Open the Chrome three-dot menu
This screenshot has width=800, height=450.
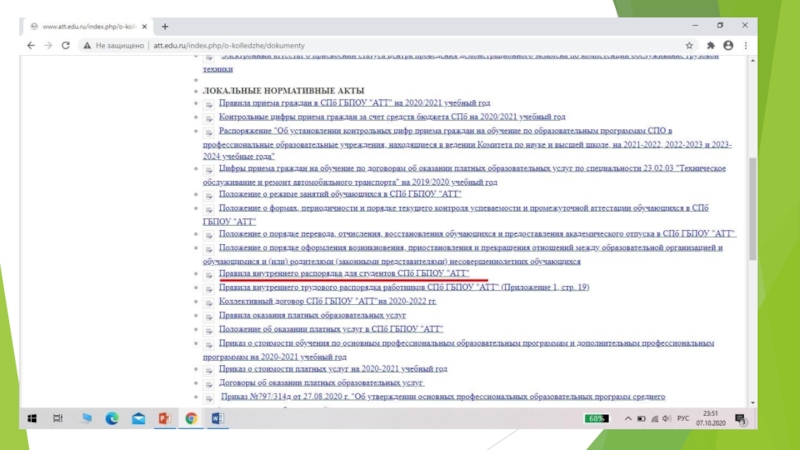pyautogui.click(x=746, y=45)
